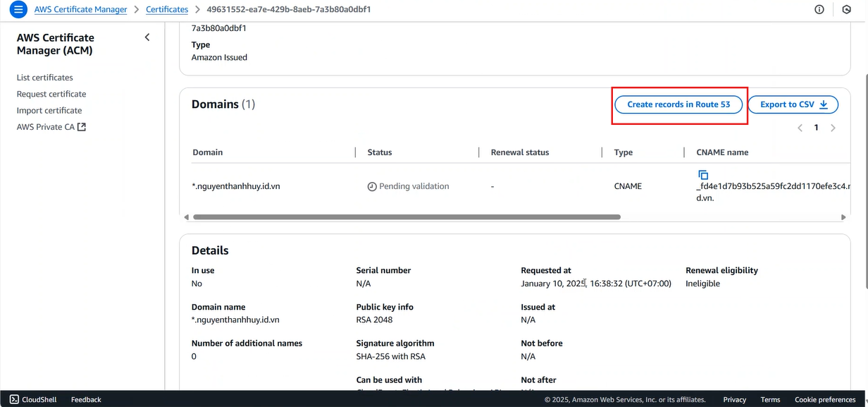Click the Details section heading

pos(210,250)
